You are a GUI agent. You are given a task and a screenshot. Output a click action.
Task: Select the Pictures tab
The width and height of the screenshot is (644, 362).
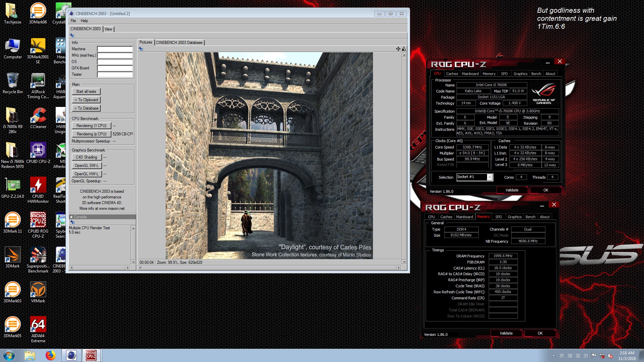point(146,42)
